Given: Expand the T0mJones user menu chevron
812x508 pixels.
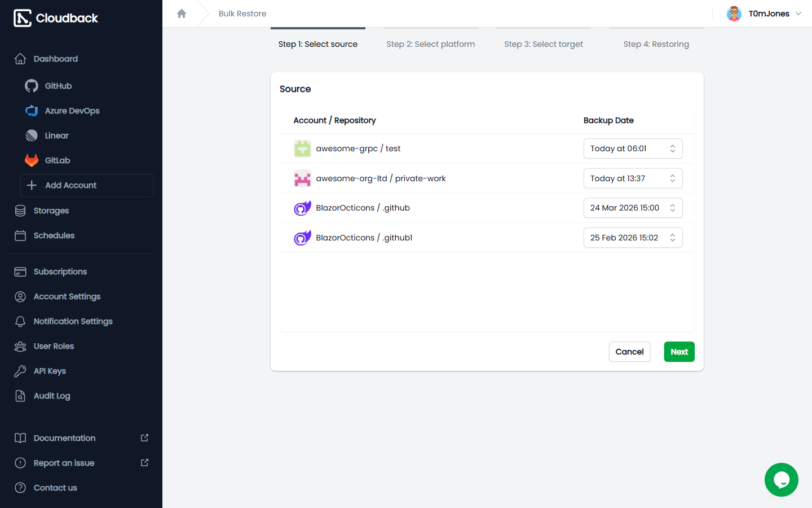Looking at the screenshot, I should pyautogui.click(x=798, y=14).
